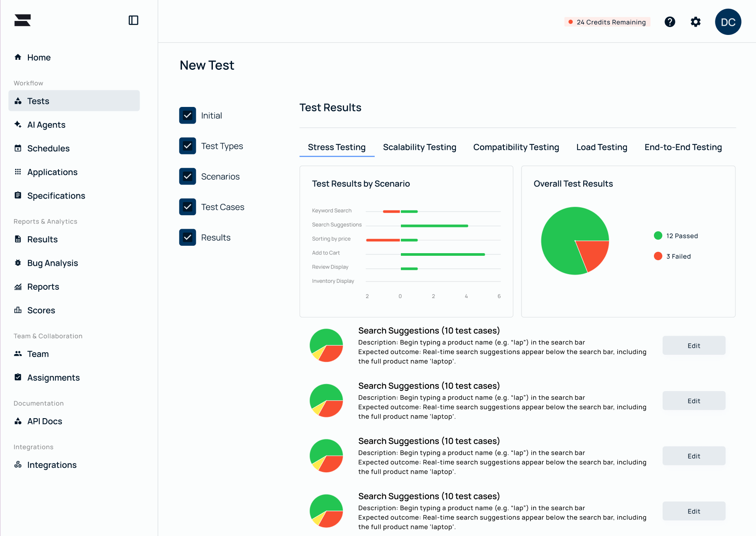Open the help question mark icon
This screenshot has height=536, width=756.
(x=670, y=22)
